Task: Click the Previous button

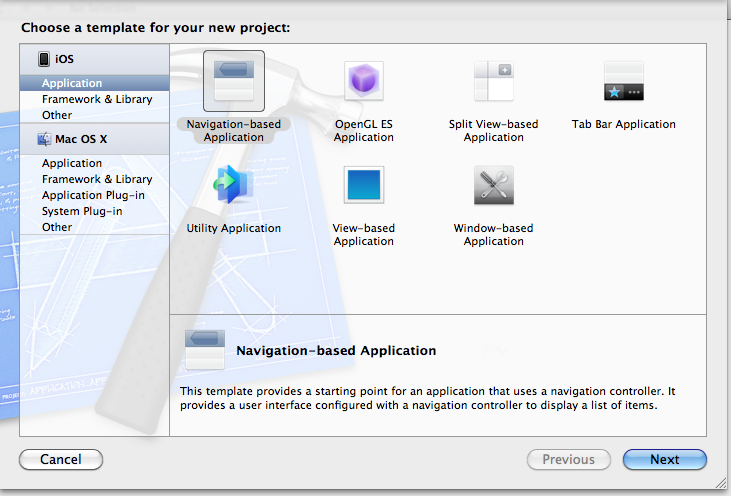Action: 569,460
